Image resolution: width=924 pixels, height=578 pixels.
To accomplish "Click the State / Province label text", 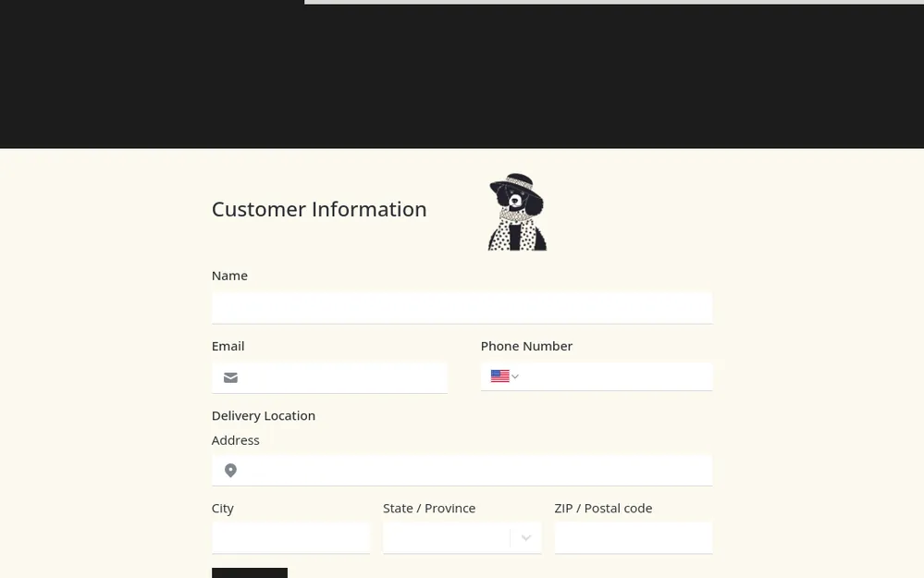I will tap(429, 508).
